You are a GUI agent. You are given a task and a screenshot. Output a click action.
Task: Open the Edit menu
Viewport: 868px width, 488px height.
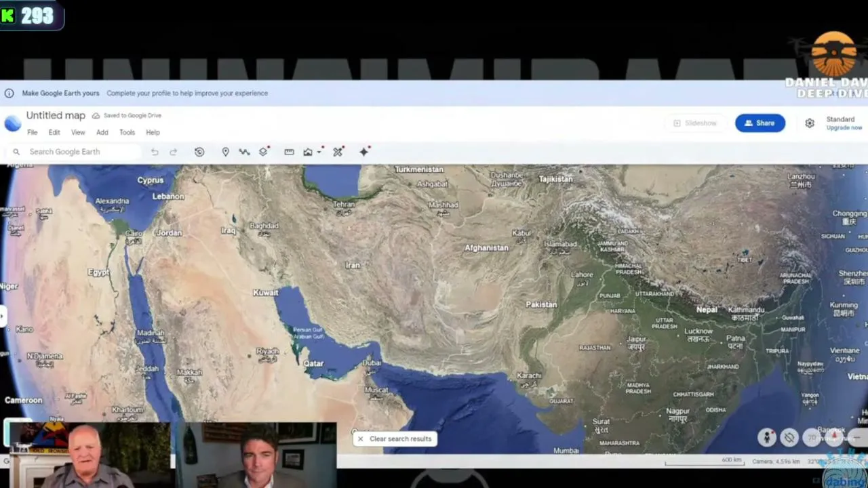coord(54,132)
